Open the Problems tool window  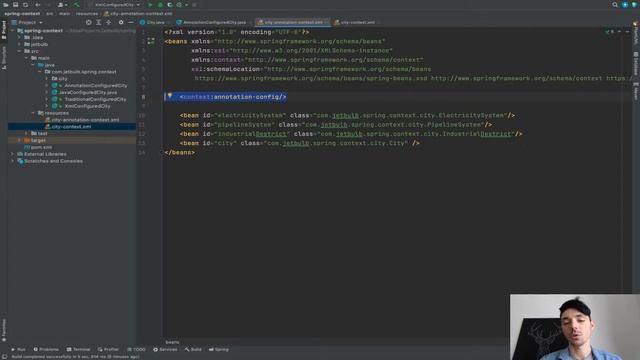(46, 350)
